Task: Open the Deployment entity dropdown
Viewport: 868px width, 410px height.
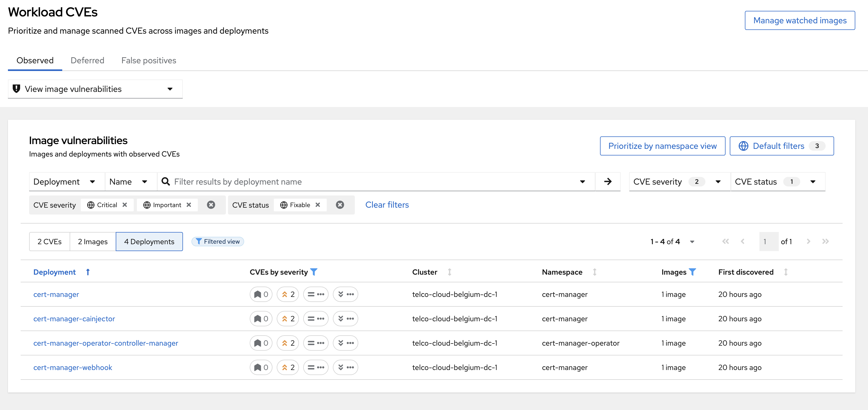Action: point(64,182)
